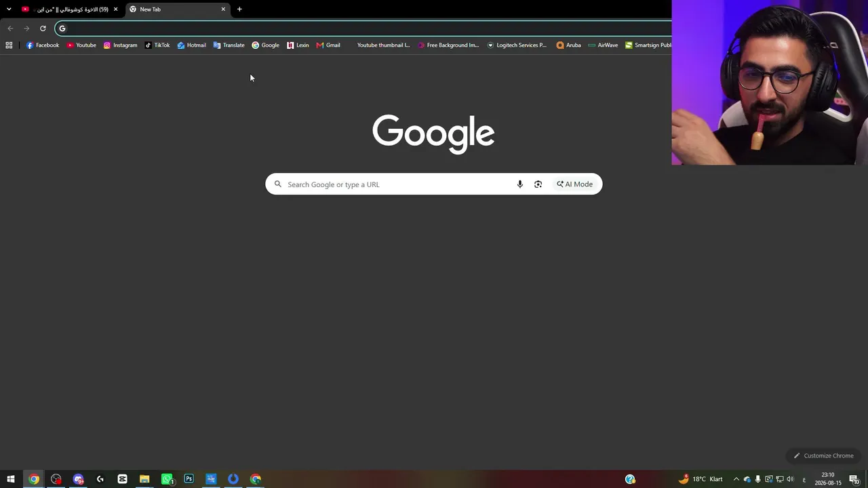Open CapCut from the taskbar

[123, 479]
